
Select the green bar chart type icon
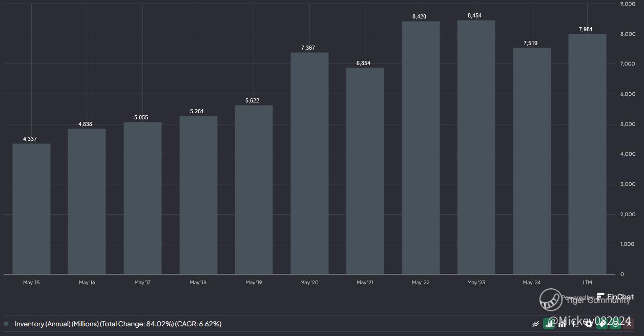point(549,324)
